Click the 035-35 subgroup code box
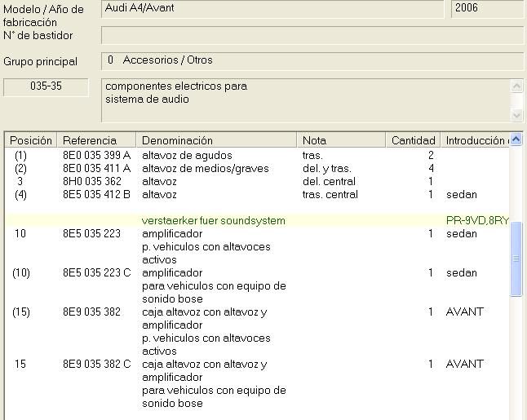 (46, 86)
